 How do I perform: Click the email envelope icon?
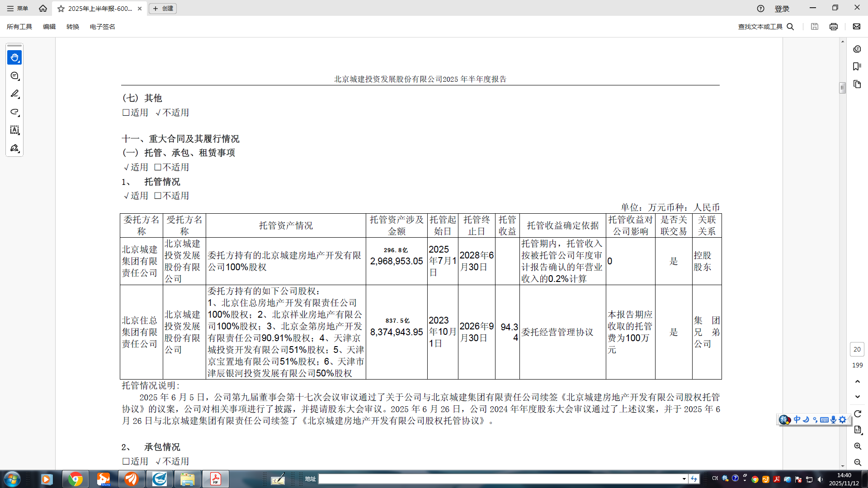[856, 27]
